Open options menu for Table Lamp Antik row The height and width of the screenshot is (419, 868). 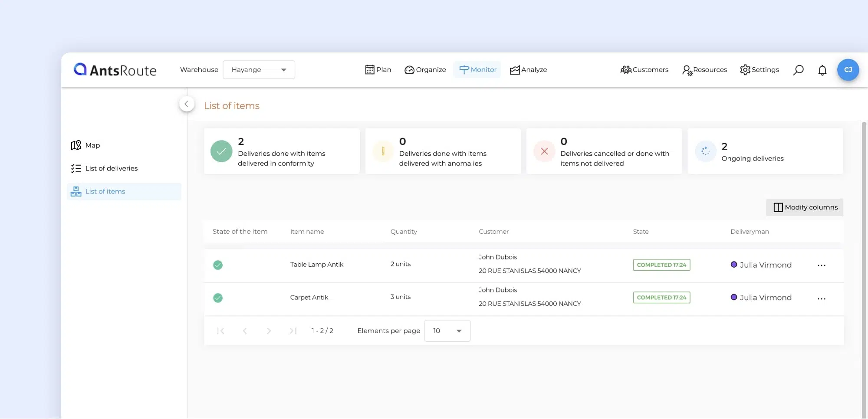(821, 265)
